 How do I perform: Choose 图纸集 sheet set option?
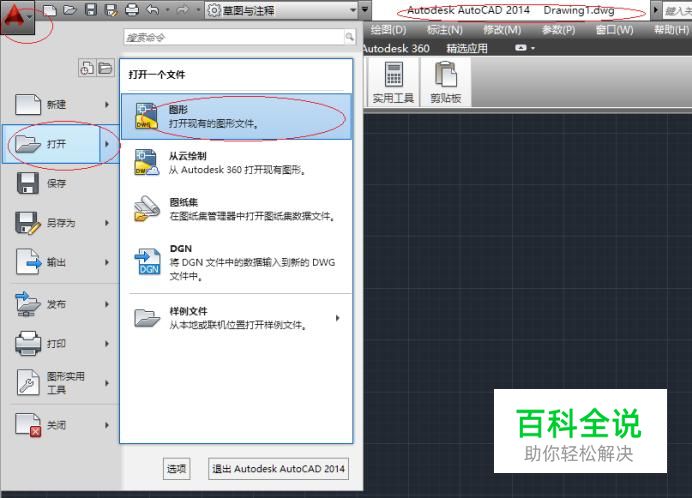point(236,209)
